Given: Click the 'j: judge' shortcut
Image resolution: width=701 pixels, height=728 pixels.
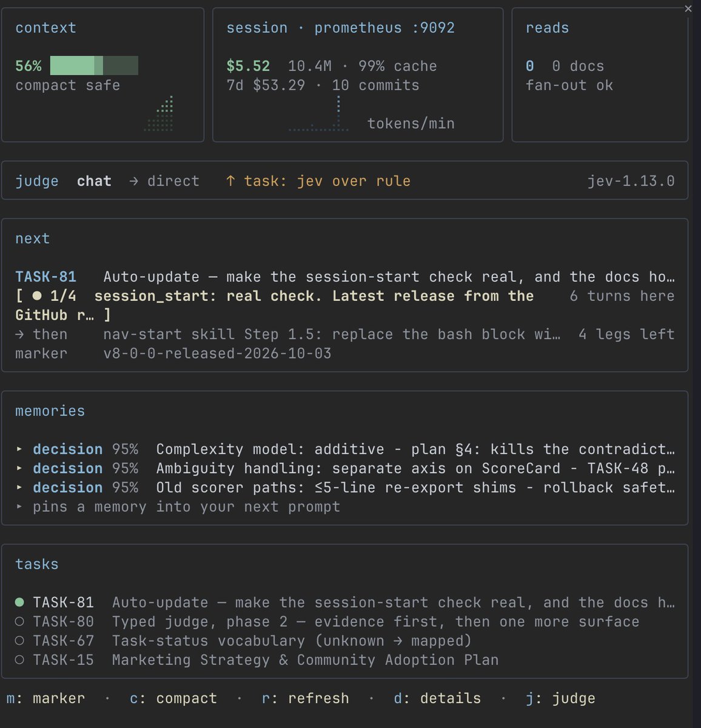Looking at the screenshot, I should tap(560, 699).
